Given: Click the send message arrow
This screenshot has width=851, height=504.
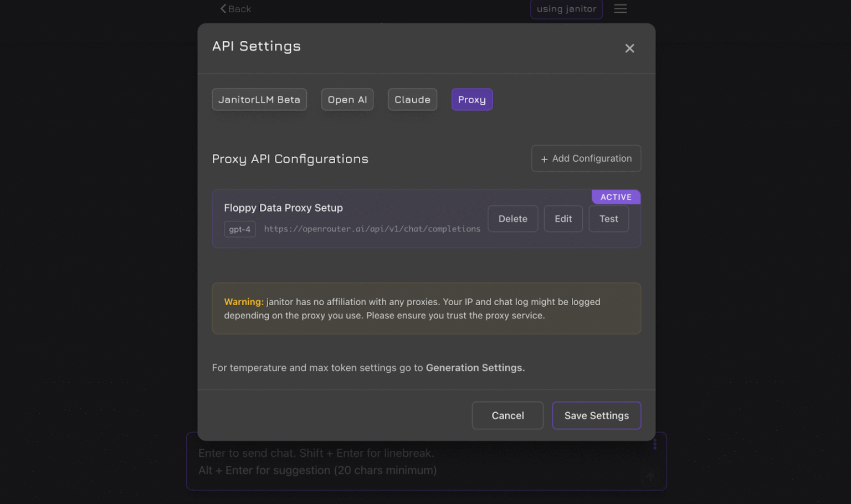Looking at the screenshot, I should [650, 476].
